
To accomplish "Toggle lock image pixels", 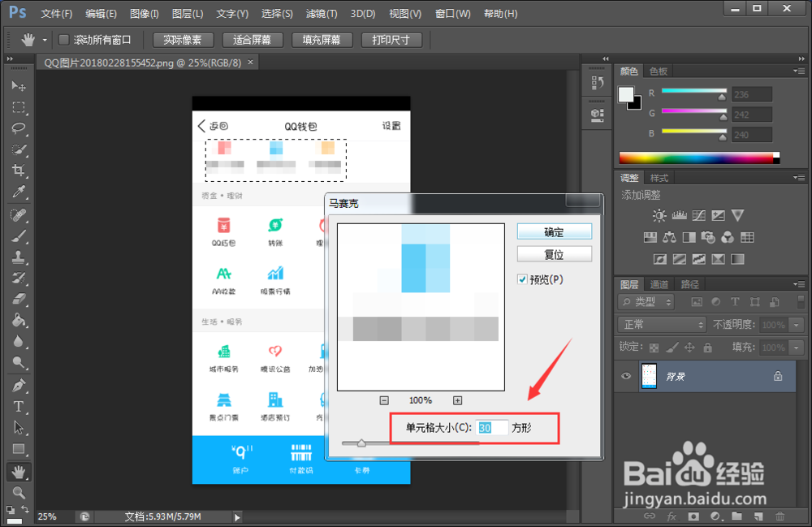I will 672,348.
